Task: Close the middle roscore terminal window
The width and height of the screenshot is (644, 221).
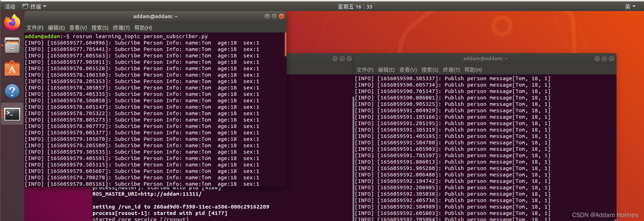Action: point(349,58)
